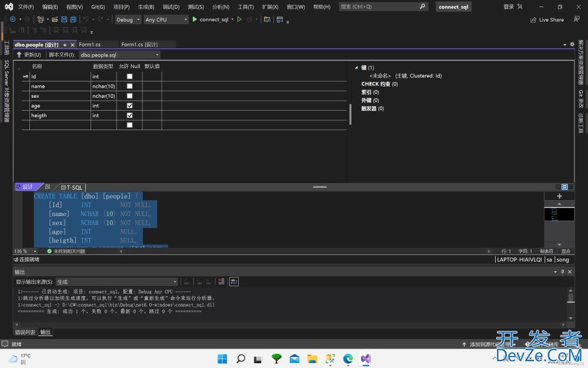The image size is (588, 368).
Task: Open the Mail app on taskbar
Action: [295, 359]
